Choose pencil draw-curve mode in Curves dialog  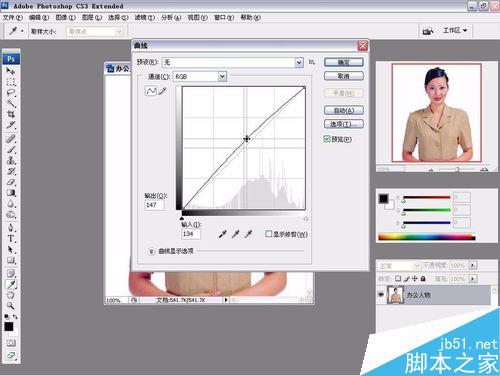pos(162,91)
